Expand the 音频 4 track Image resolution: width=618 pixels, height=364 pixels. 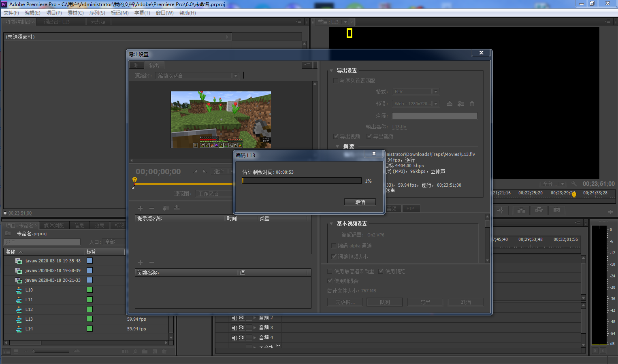255,338
